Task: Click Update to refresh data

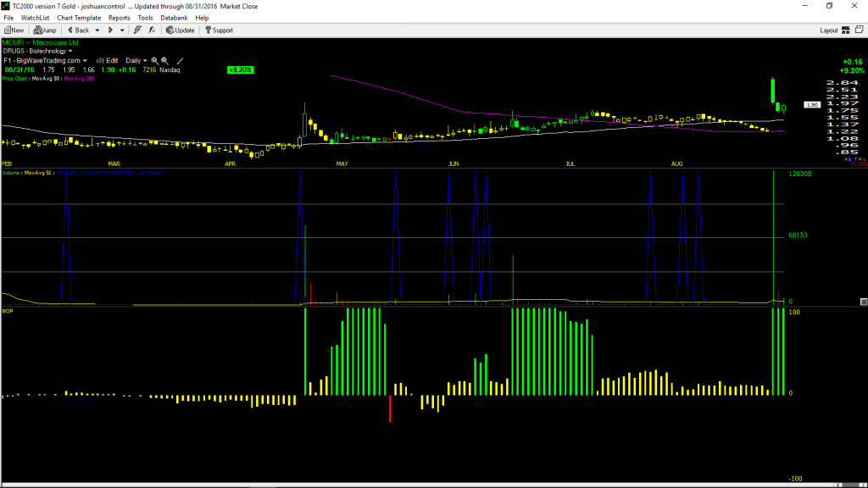Action: pos(181,30)
